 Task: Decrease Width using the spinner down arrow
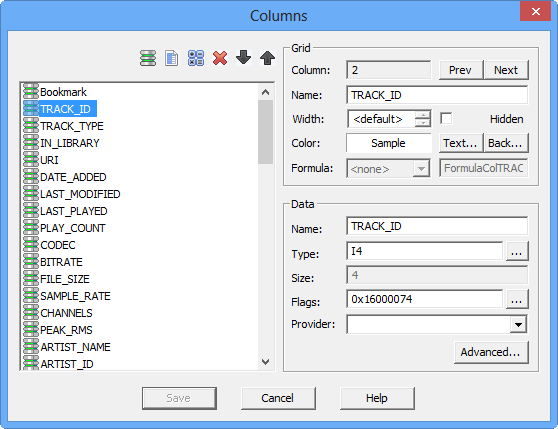pos(423,123)
